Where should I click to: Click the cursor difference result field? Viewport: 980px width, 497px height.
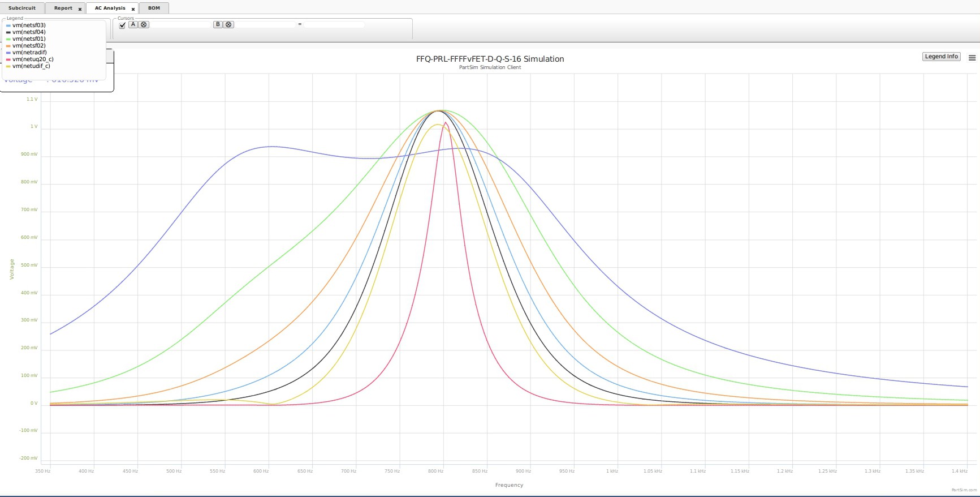334,24
